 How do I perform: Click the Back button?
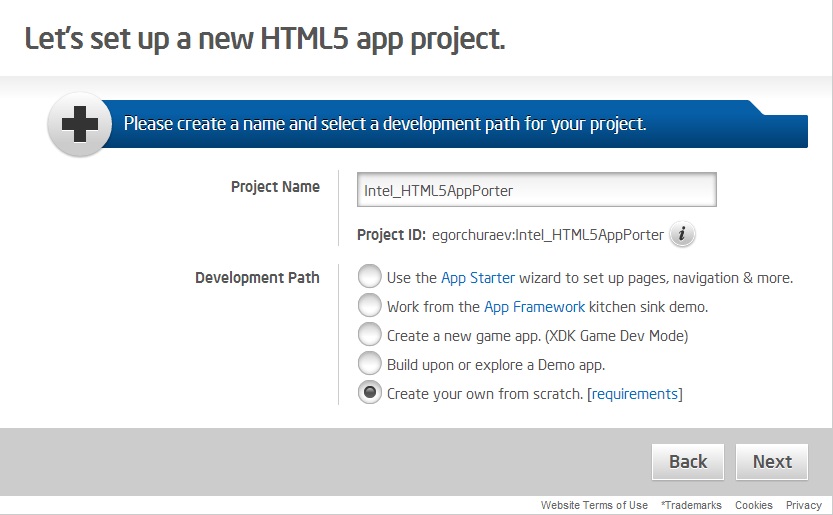click(688, 461)
